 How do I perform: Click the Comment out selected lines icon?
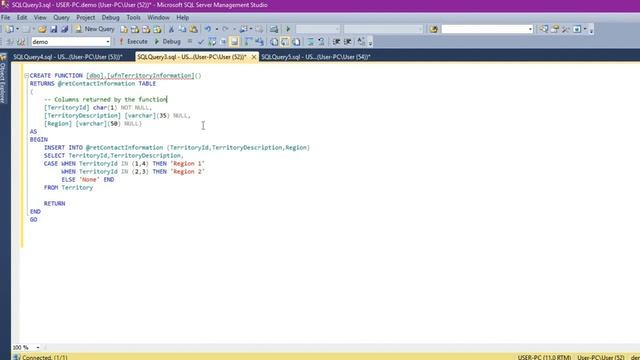(311, 42)
